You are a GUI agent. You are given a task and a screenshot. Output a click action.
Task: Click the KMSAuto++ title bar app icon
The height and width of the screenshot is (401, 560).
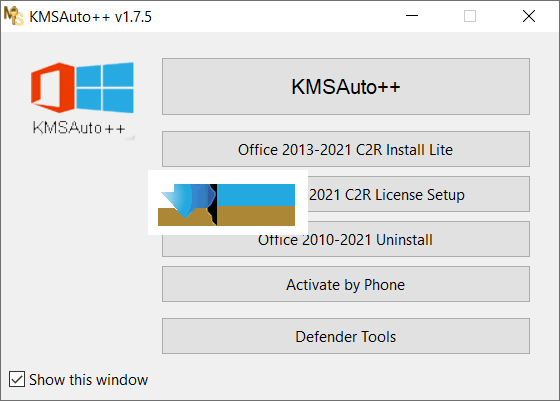[x=14, y=16]
